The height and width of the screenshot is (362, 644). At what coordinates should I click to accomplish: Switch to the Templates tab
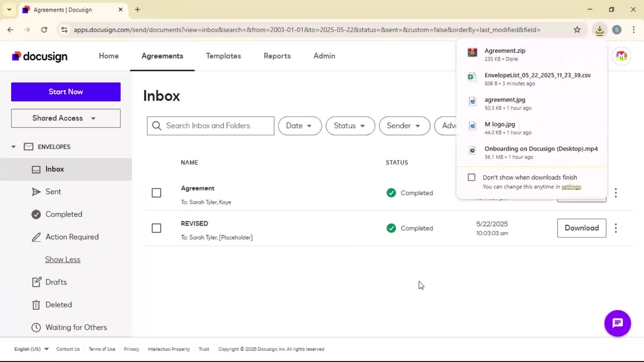[223, 56]
